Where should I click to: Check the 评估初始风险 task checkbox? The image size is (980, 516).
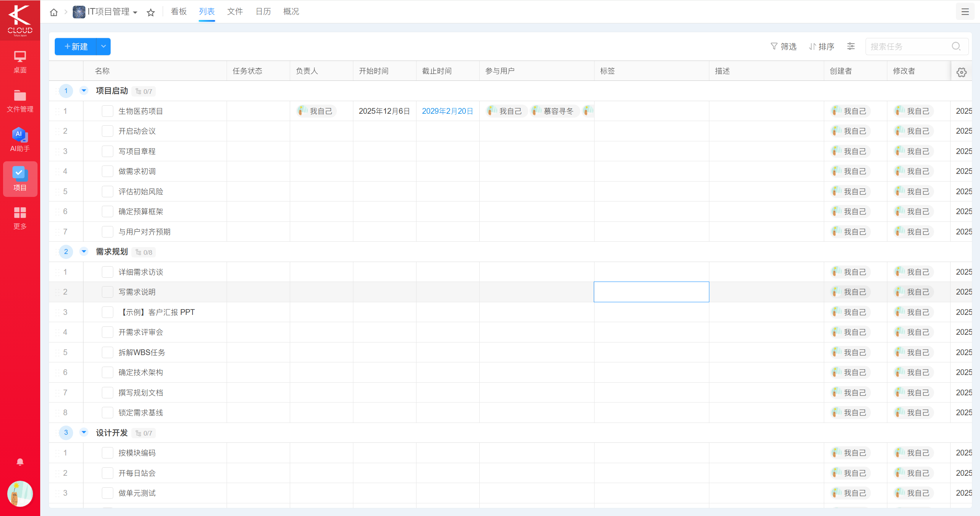(x=108, y=192)
